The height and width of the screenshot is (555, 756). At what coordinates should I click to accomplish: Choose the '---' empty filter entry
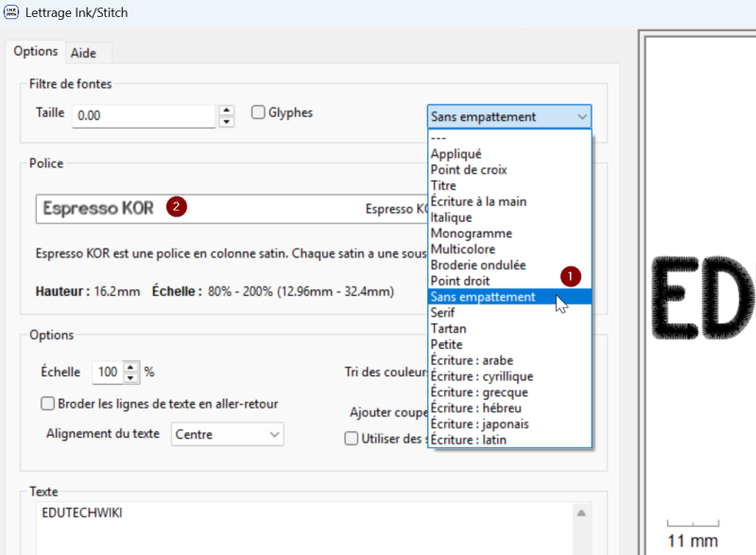pyautogui.click(x=509, y=138)
